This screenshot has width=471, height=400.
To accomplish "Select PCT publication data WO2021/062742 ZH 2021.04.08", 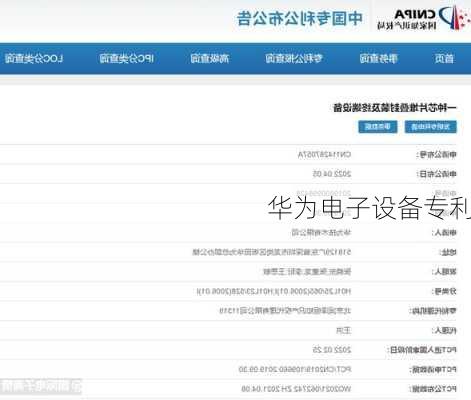I will click(296, 389).
